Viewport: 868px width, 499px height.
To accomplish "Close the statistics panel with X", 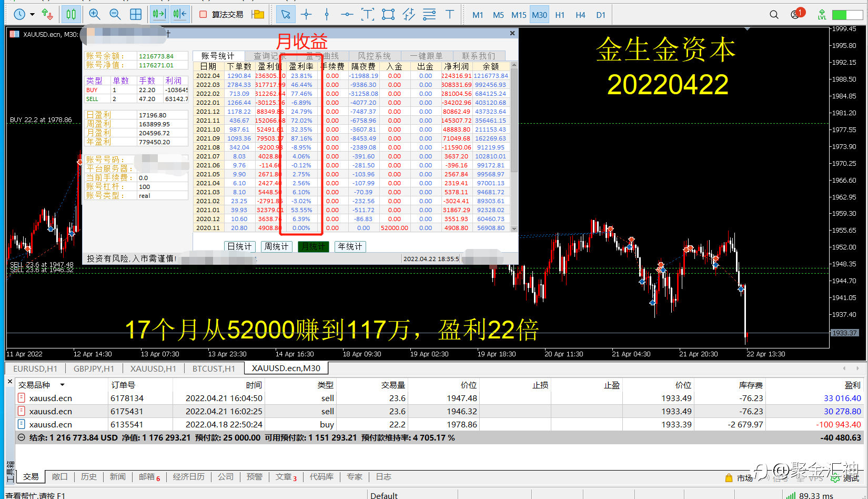I will pos(512,33).
